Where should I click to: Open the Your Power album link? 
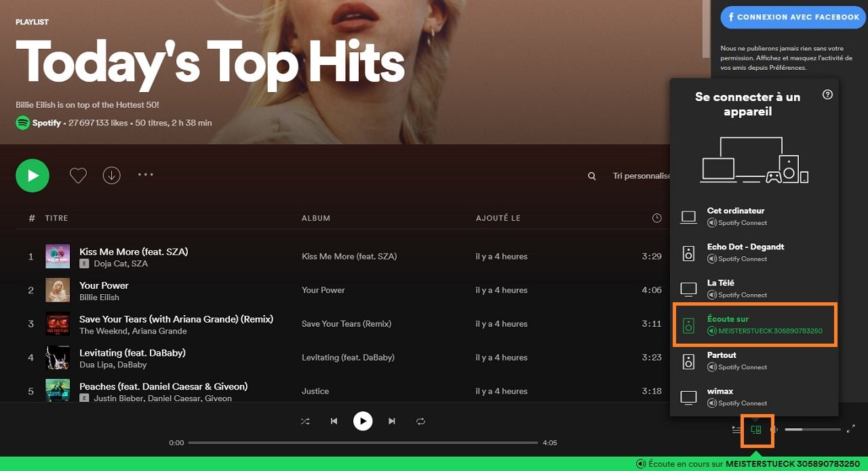(x=323, y=290)
